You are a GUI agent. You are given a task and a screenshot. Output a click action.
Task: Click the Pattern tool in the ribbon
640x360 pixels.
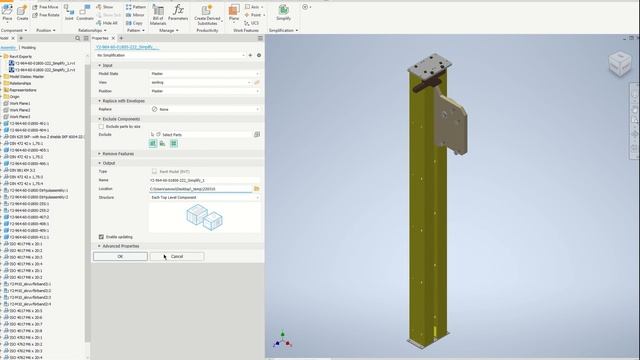point(136,7)
